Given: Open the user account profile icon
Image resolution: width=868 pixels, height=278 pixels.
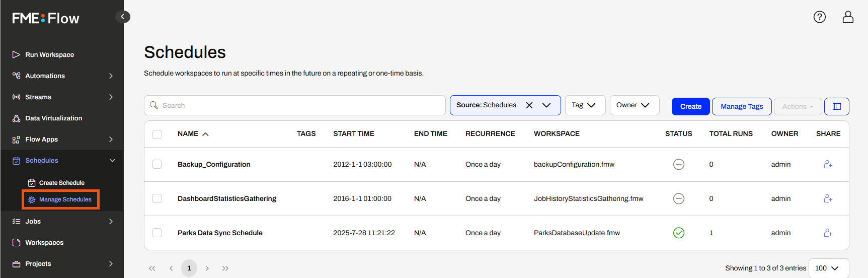Looking at the screenshot, I should click(848, 17).
